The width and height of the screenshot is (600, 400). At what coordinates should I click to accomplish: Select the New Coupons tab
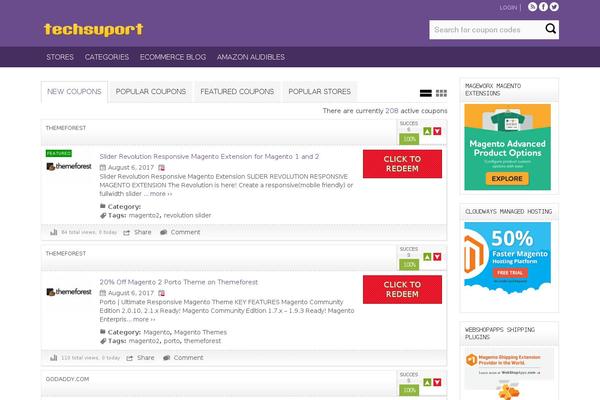74,92
